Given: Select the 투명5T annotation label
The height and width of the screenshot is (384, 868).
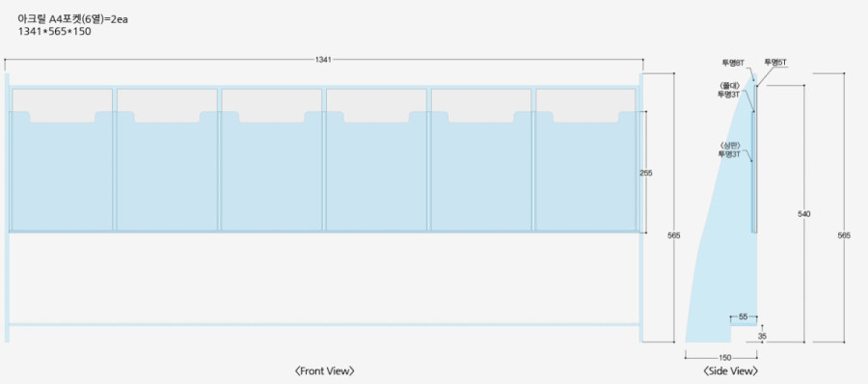Looking at the screenshot, I should pos(775,63).
